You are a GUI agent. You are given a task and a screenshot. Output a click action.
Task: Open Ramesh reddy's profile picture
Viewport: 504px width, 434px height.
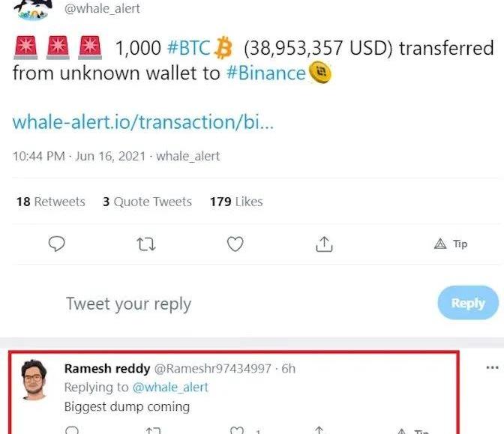pyautogui.click(x=34, y=379)
